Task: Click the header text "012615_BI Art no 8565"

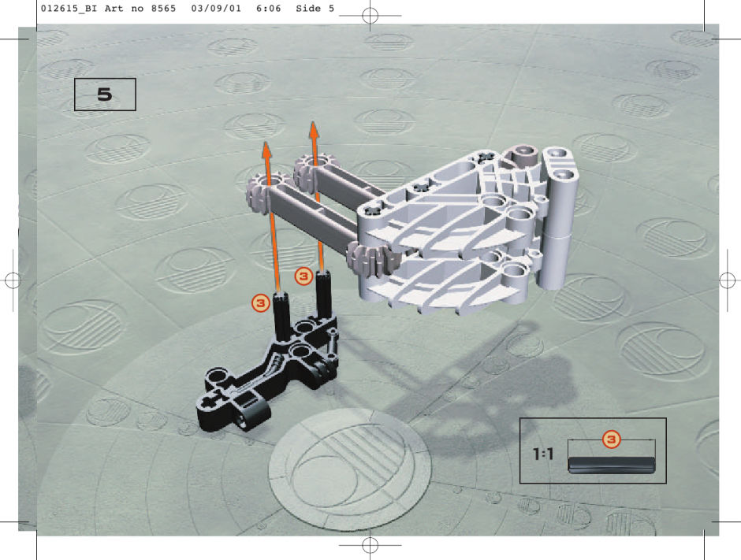Action: coord(108,9)
